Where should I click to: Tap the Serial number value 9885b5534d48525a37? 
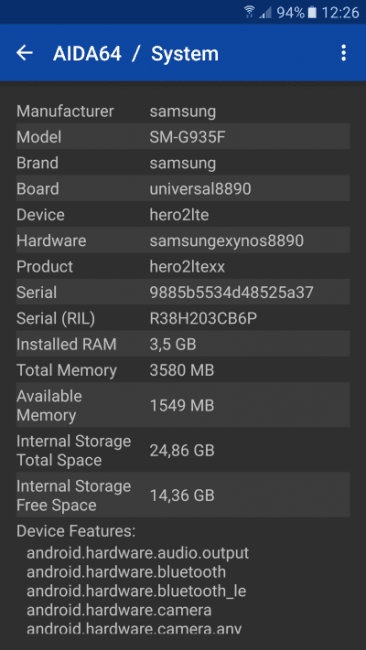coord(231,292)
